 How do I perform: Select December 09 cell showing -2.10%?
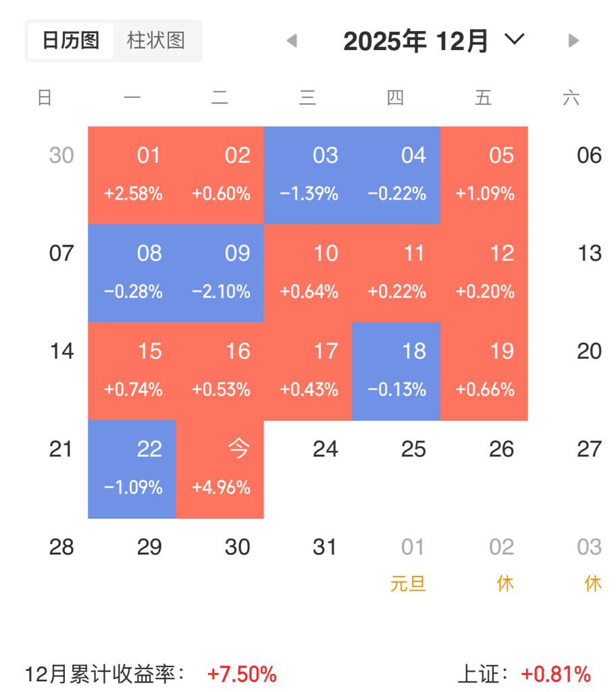(x=220, y=273)
